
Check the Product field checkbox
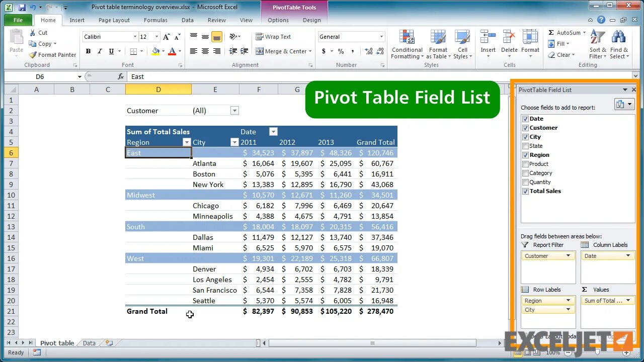pos(525,164)
